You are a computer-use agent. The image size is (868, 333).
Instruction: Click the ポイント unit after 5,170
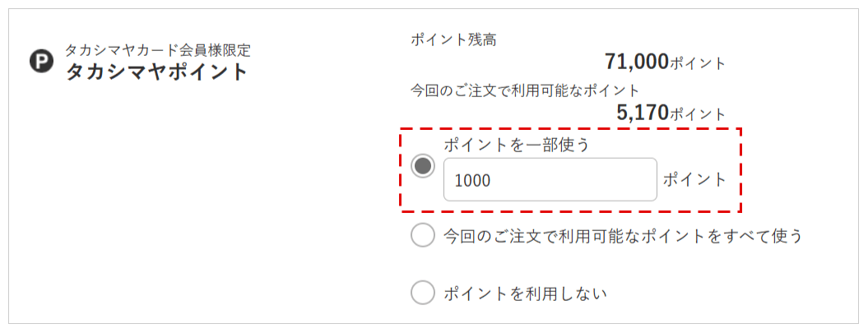[698, 114]
